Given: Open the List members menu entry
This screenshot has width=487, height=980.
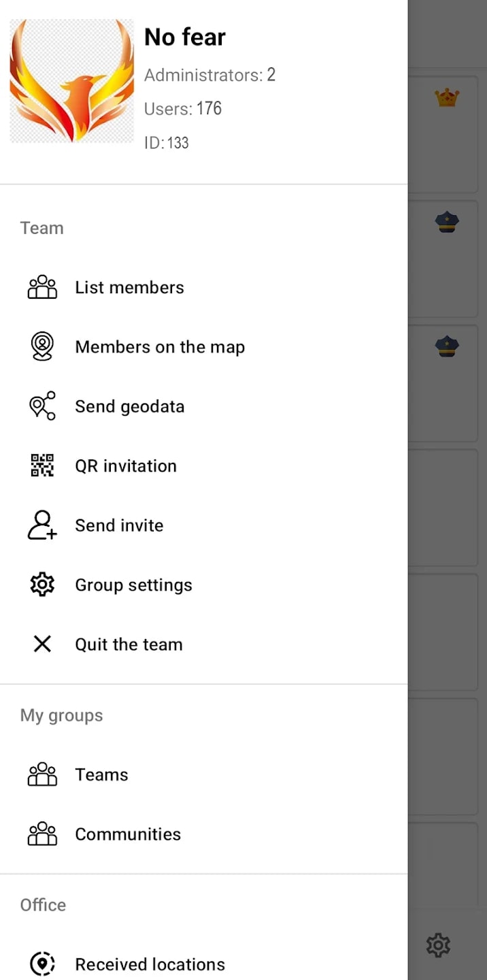Looking at the screenshot, I should (204, 287).
